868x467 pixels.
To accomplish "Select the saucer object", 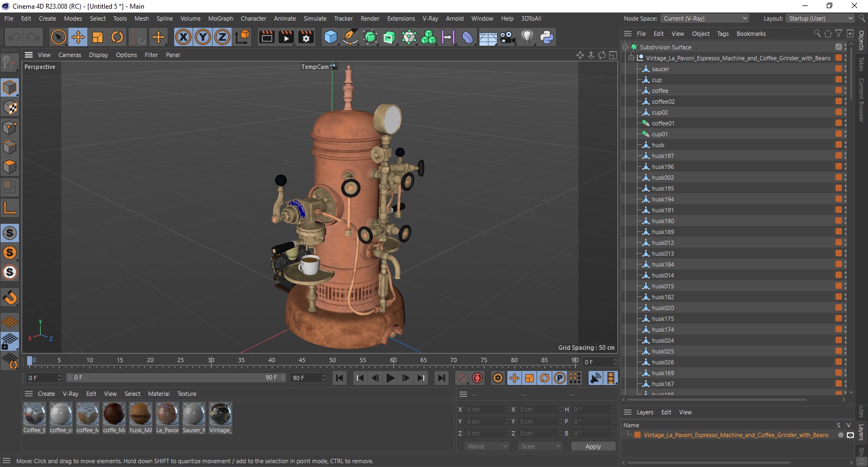I will click(x=660, y=69).
